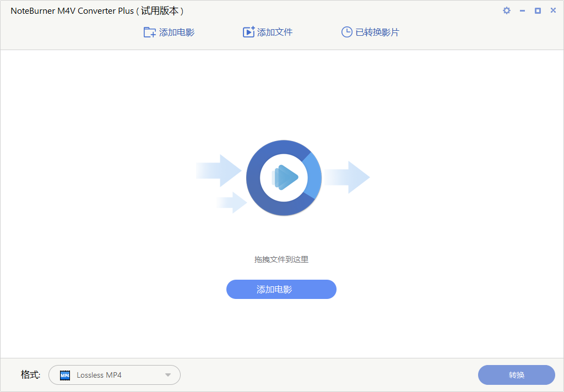564x392 pixels.
Task: Start conversion with the 转换 button
Action: click(517, 375)
